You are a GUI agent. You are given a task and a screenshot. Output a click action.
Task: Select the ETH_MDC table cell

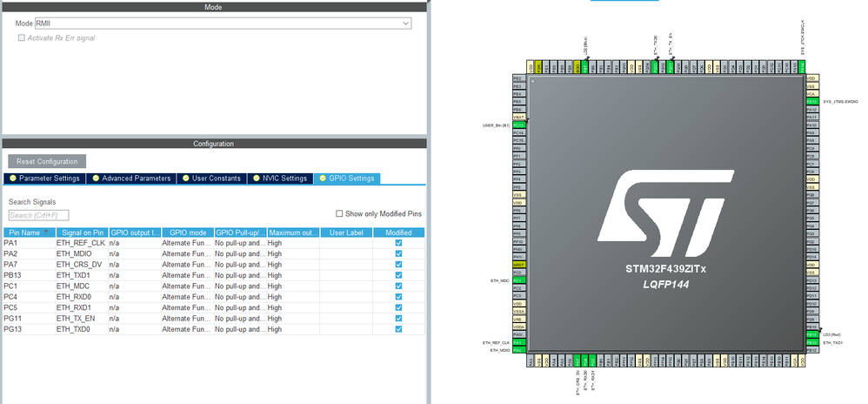pyautogui.click(x=81, y=286)
